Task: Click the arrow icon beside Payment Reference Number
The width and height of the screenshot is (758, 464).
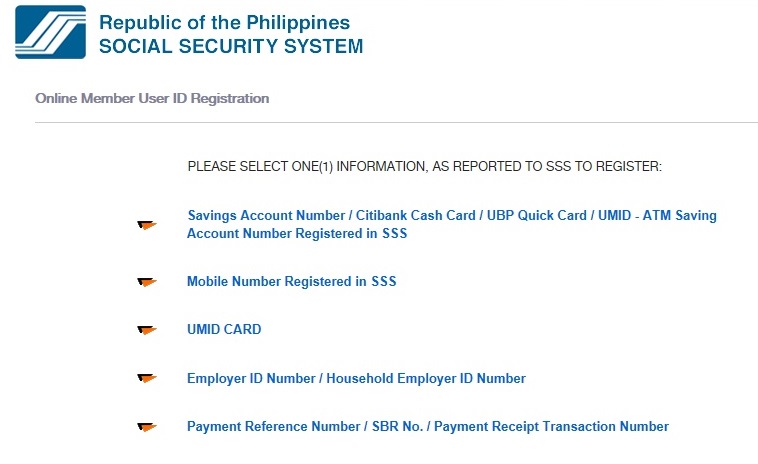Action: pyautogui.click(x=147, y=427)
